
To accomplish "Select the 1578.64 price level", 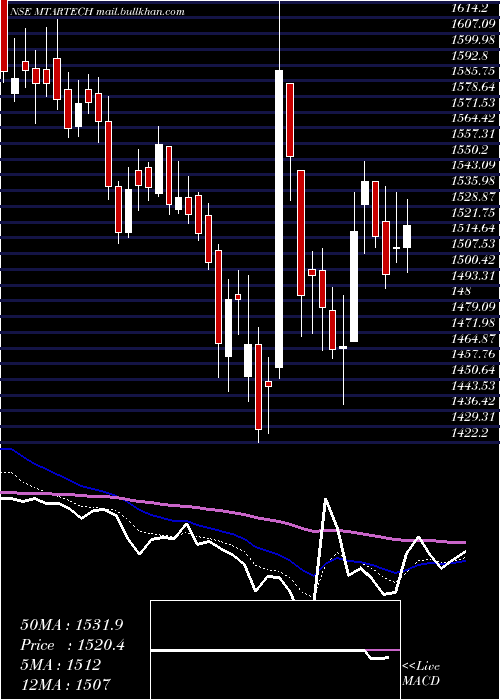I will click(473, 88).
